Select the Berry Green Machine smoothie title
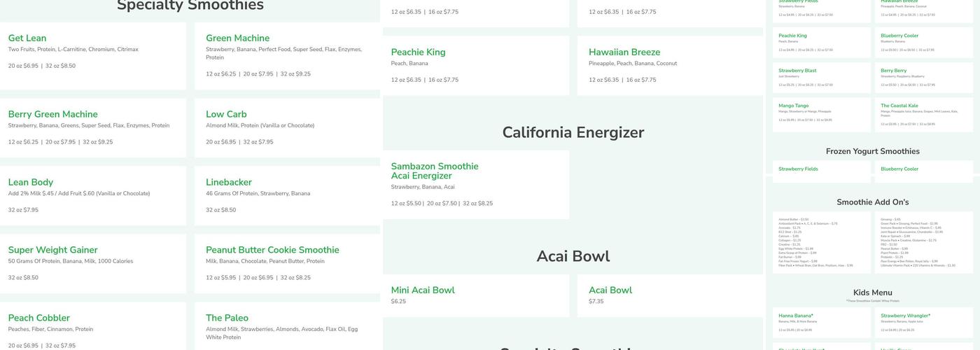The height and width of the screenshot is (350, 980). click(52, 114)
